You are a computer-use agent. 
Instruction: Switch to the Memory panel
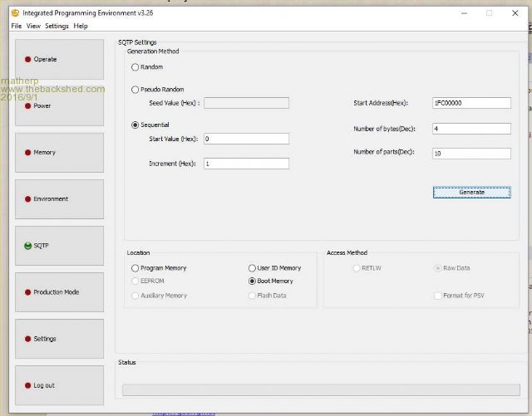[59, 153]
